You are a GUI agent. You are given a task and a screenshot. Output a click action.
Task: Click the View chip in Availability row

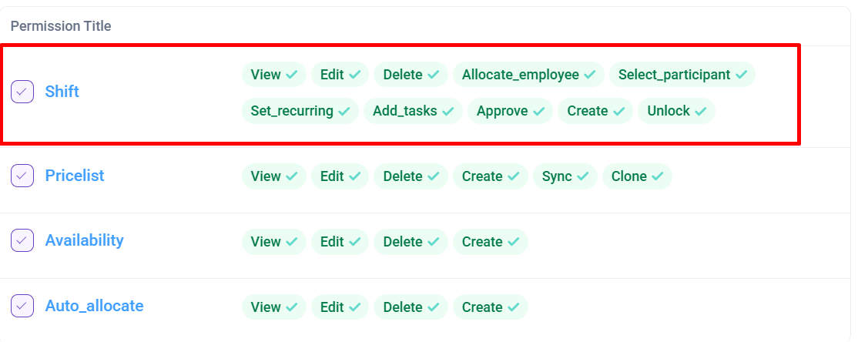click(273, 242)
